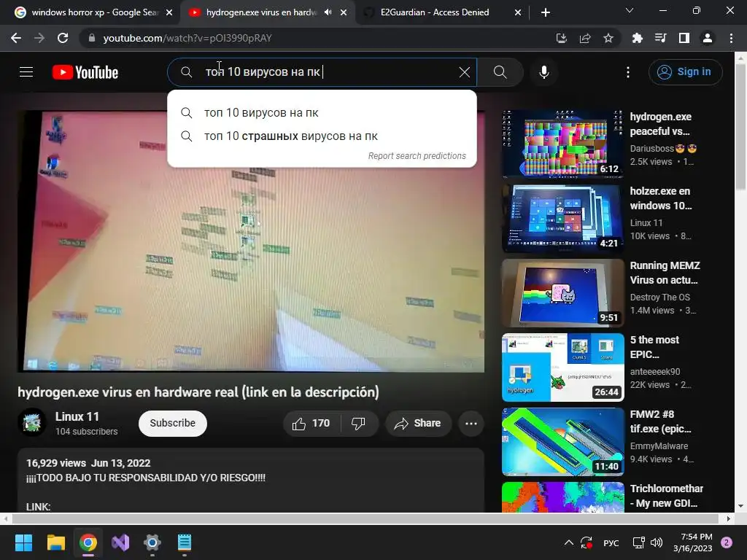Reload the current page
The width and height of the screenshot is (747, 560).
pyautogui.click(x=63, y=38)
